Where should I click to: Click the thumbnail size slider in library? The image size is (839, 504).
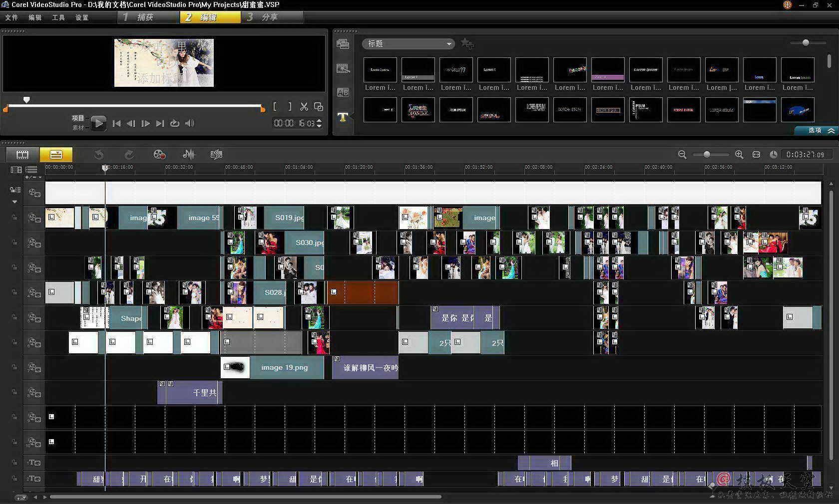click(806, 43)
